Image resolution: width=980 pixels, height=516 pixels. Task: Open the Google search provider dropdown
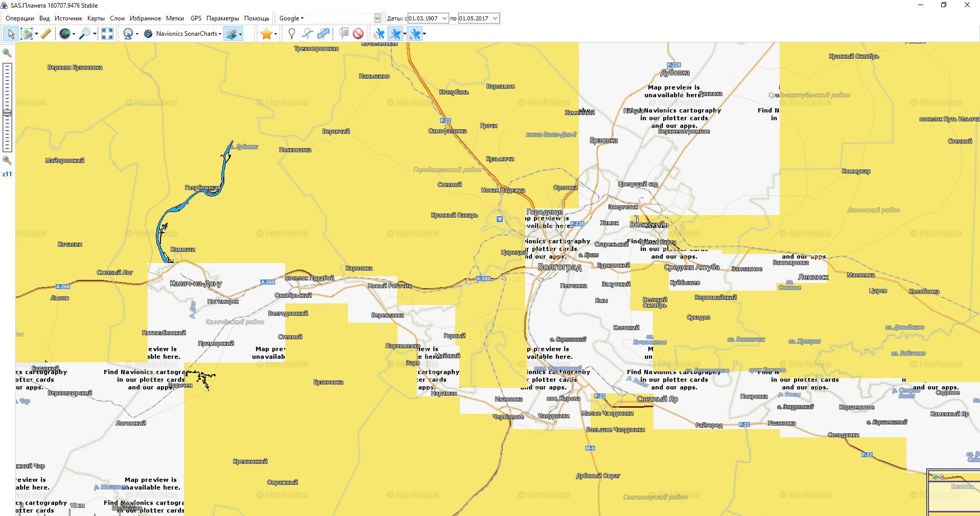pos(291,18)
